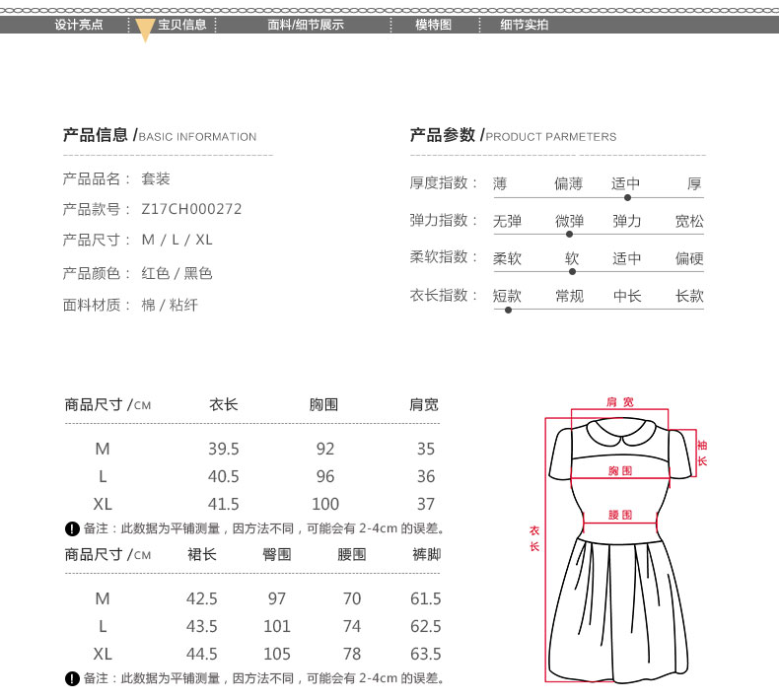Click the 偏薄 thickness option

[x=568, y=183]
